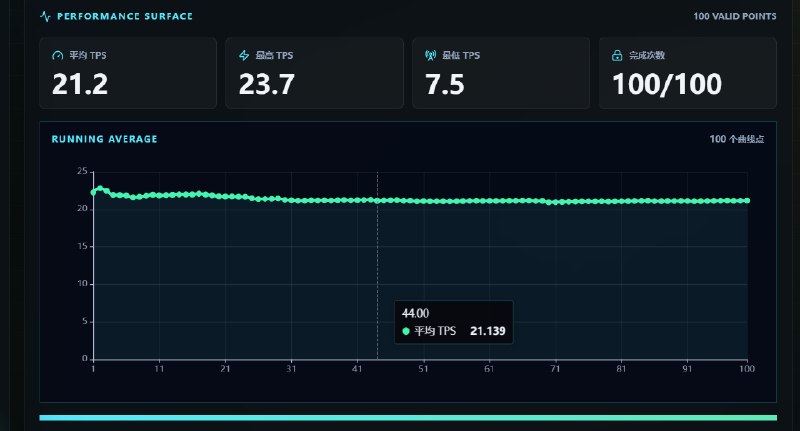This screenshot has height=431, width=800.
Task: Click the Running Average chart title
Action: pyautogui.click(x=104, y=139)
